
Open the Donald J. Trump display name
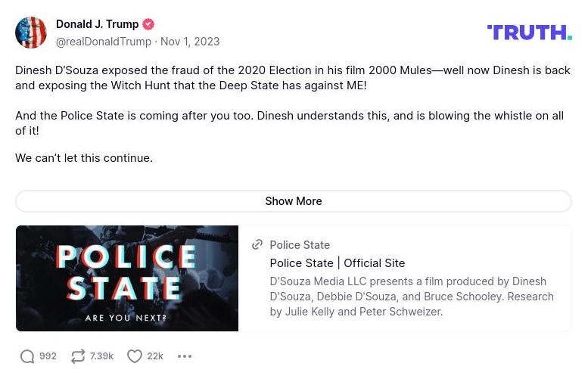pyautogui.click(x=97, y=24)
